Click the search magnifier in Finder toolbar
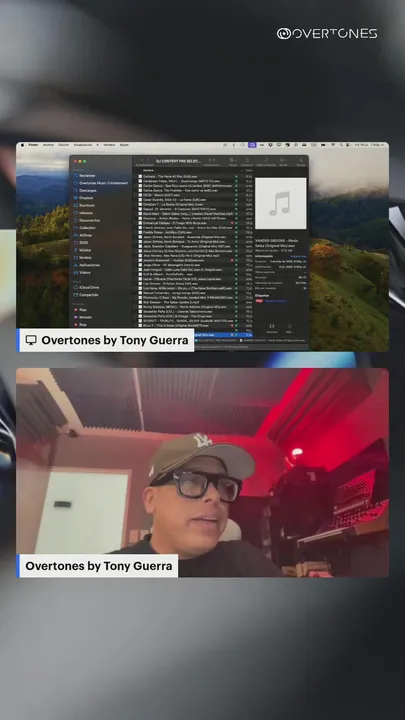The height and width of the screenshot is (720, 405). coord(301,160)
